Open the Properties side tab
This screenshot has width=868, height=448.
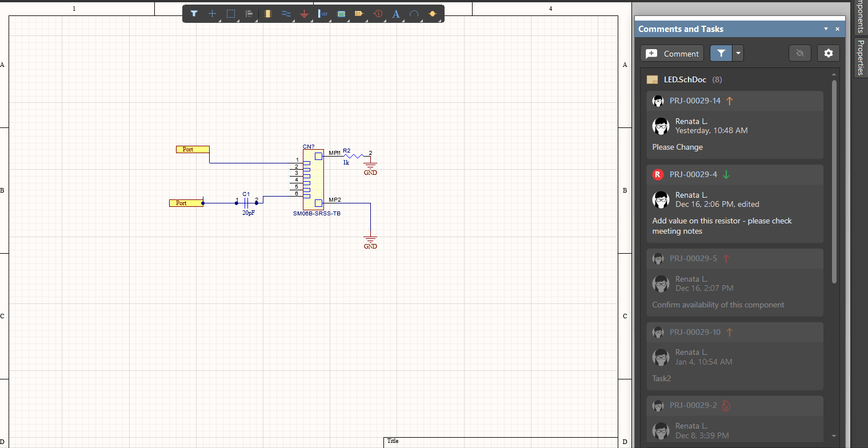tap(861, 57)
